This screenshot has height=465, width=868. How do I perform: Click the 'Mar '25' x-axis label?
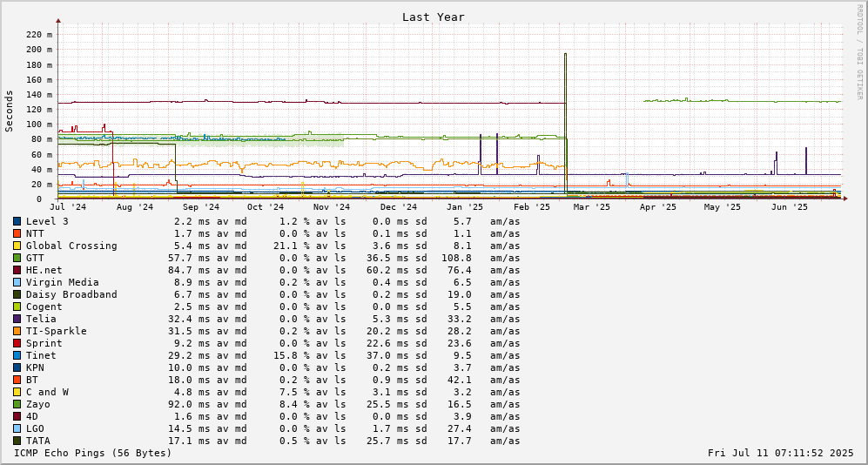point(591,207)
